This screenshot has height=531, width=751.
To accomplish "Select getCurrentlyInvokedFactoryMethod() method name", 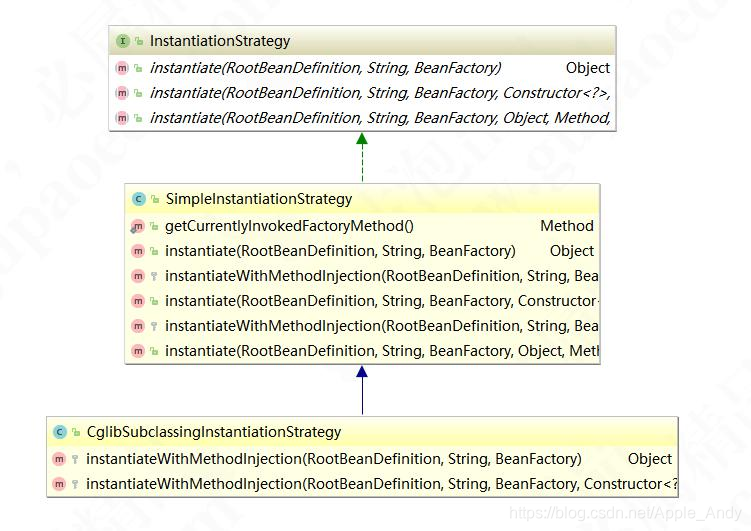I will [x=289, y=226].
